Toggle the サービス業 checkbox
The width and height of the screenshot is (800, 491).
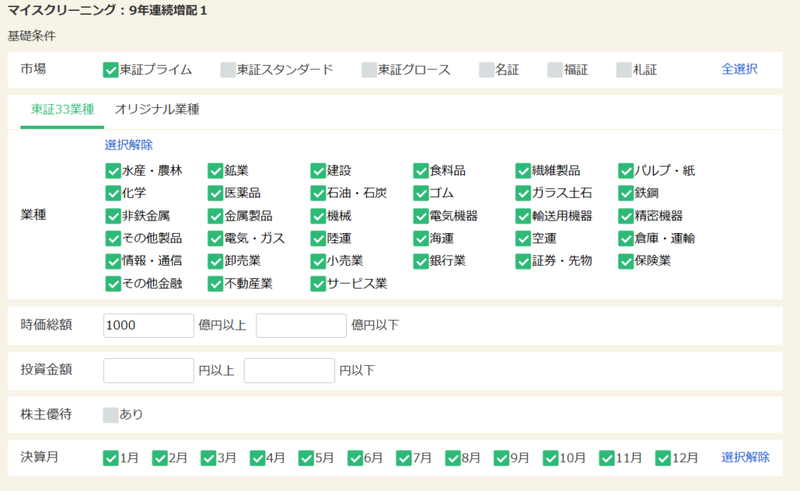click(x=318, y=283)
